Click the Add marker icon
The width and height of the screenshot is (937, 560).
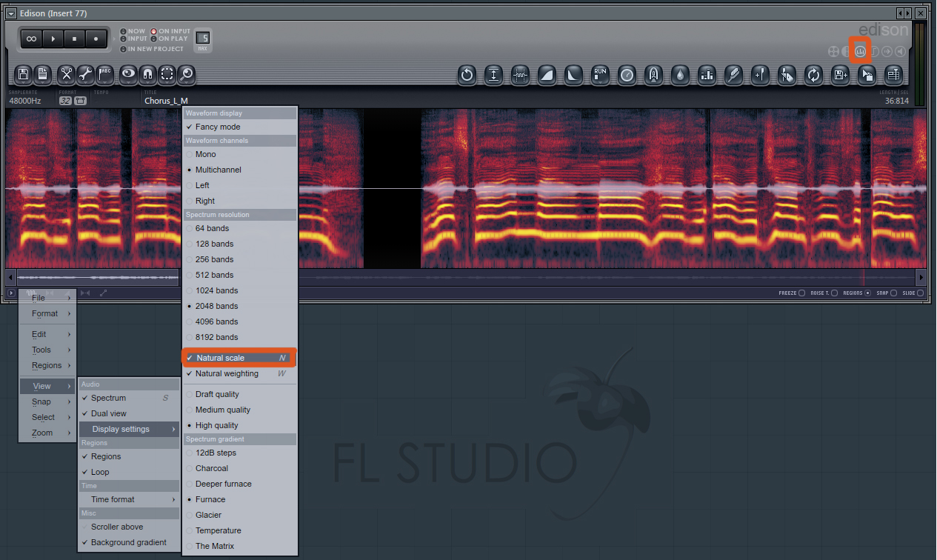pyautogui.click(x=760, y=74)
